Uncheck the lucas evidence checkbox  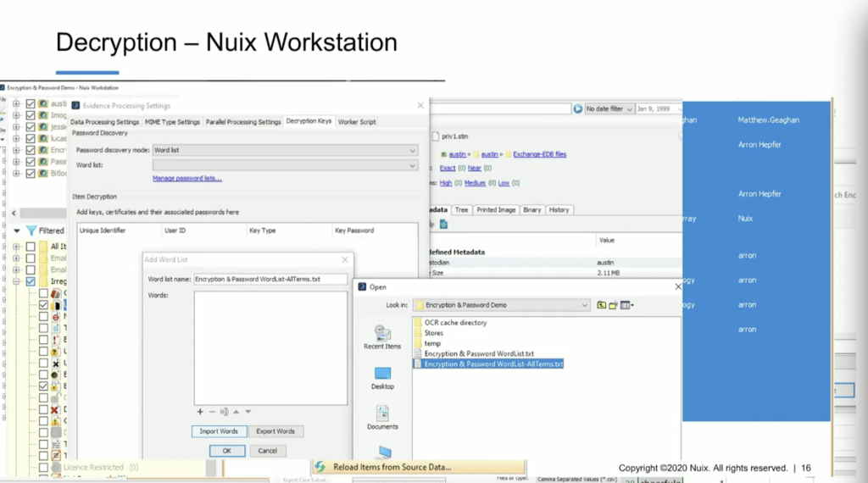31,138
